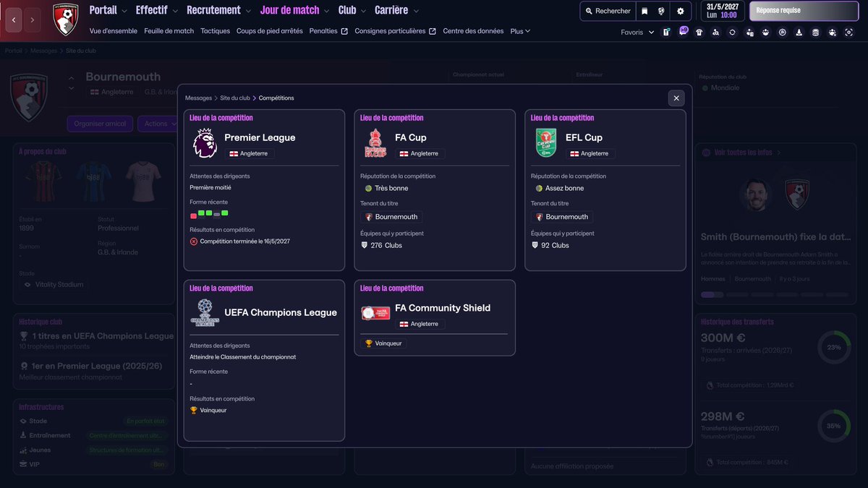Click the focus frame icon at favorites end
868x488 pixels.
[849, 32]
